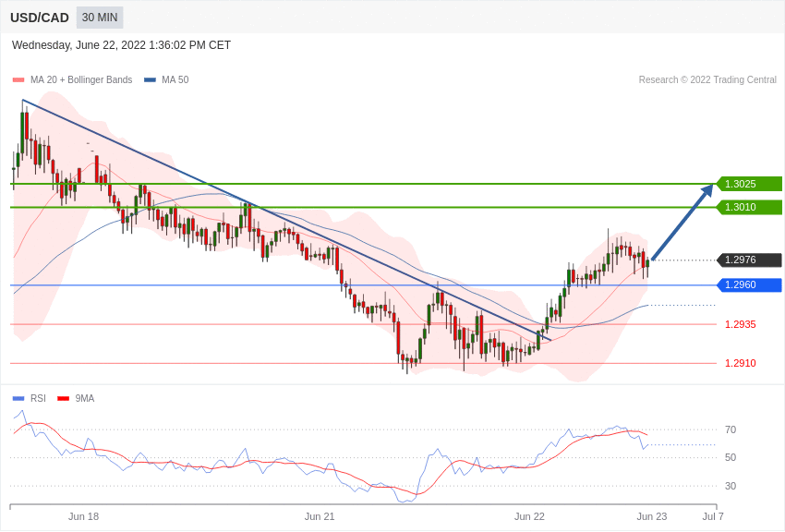Click the USD/CAD pair title
The height and width of the screenshot is (532, 785).
click(40, 18)
